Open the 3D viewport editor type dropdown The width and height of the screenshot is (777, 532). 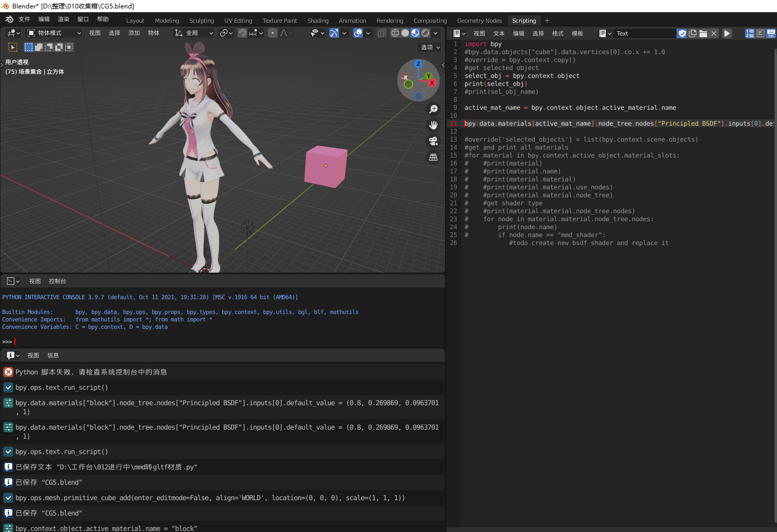14,33
